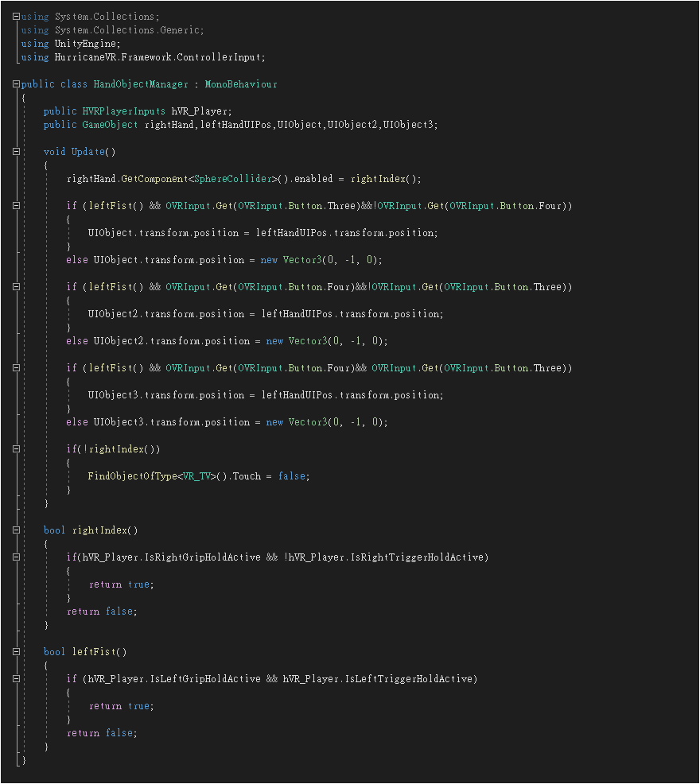
Task: Click the HVRPlayerInputs type name
Action: tap(123, 111)
